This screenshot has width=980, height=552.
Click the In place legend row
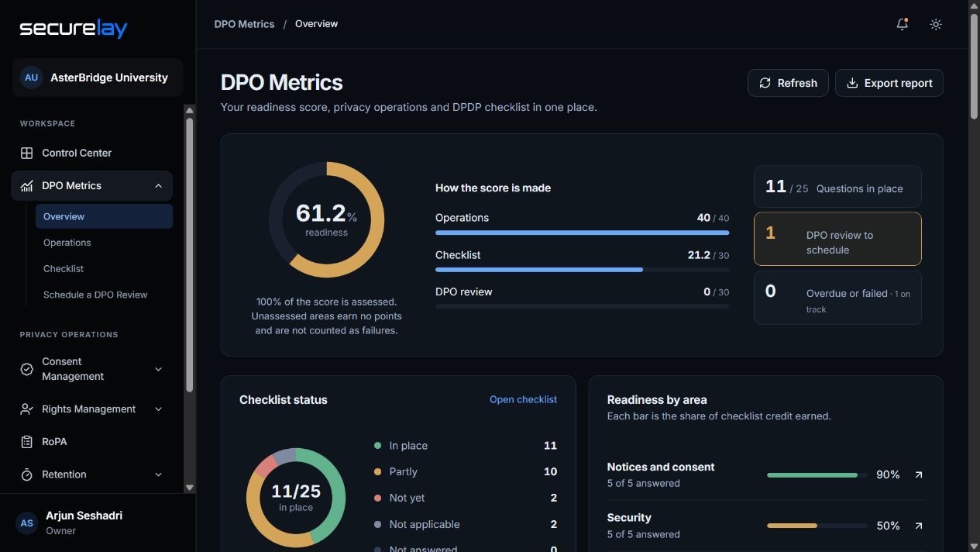pyautogui.click(x=466, y=446)
